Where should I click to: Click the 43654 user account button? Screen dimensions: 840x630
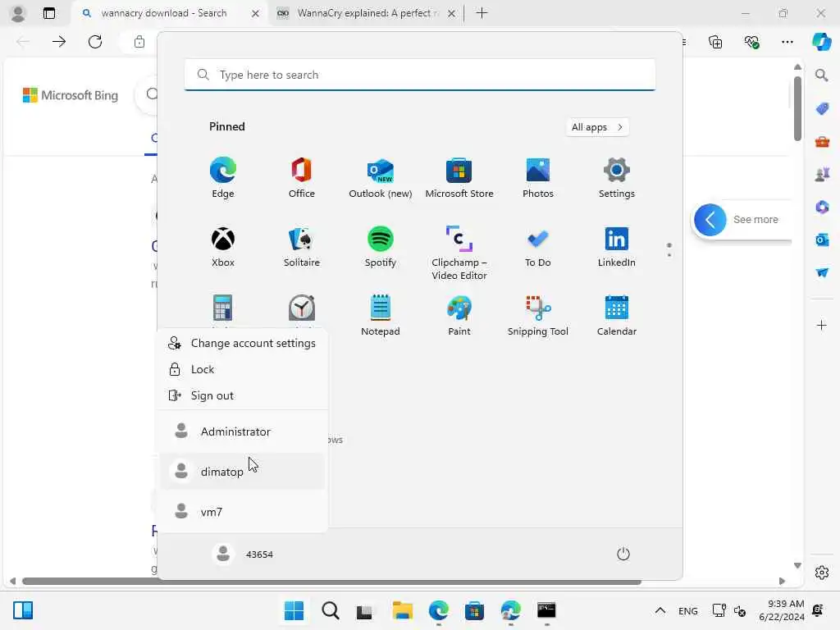point(243,554)
